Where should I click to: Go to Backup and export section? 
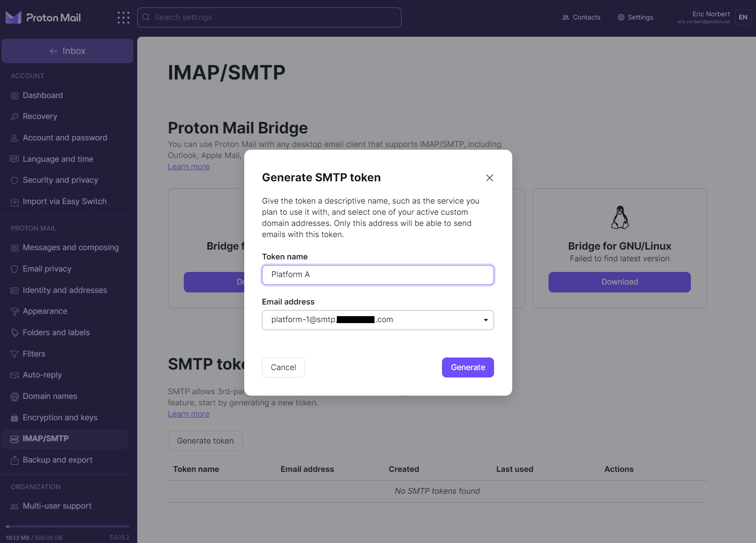57,460
